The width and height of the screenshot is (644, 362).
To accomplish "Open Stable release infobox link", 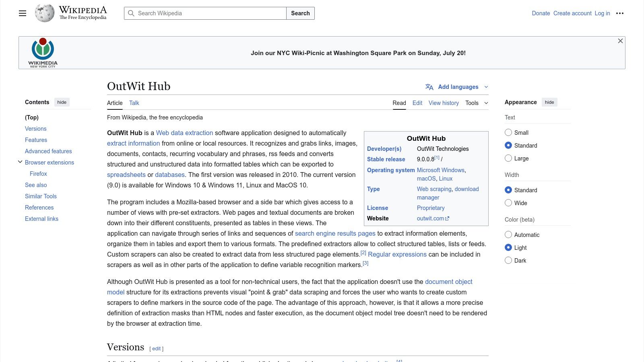I will (x=386, y=159).
